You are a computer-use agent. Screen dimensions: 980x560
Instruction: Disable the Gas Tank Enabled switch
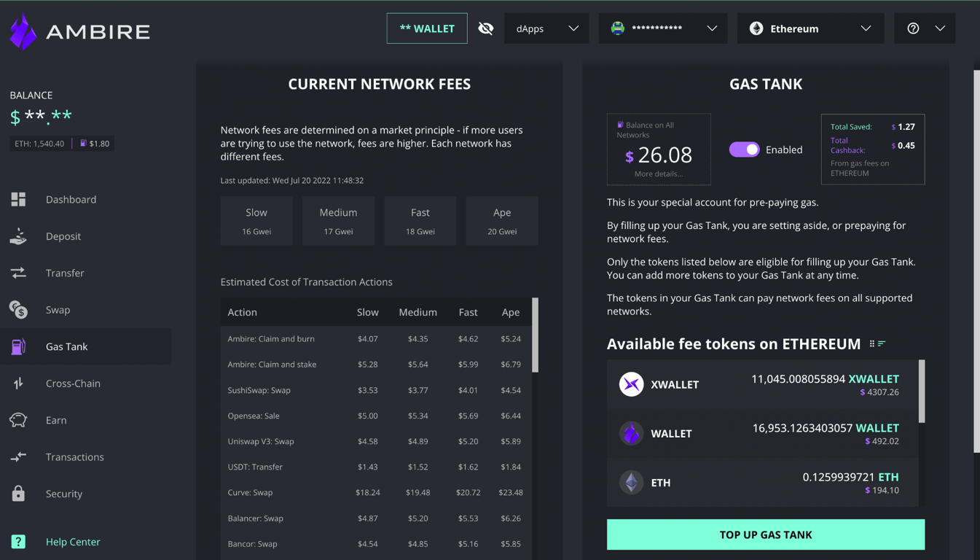pyautogui.click(x=744, y=149)
